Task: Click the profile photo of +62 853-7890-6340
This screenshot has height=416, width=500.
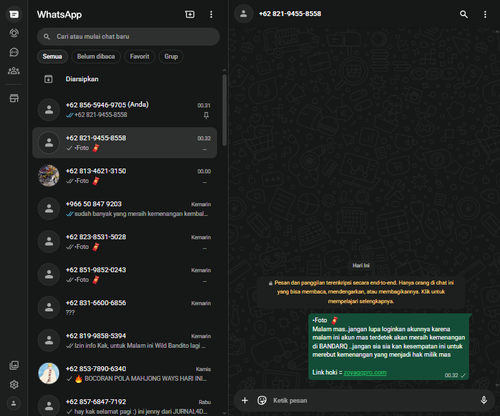Action: click(49, 374)
